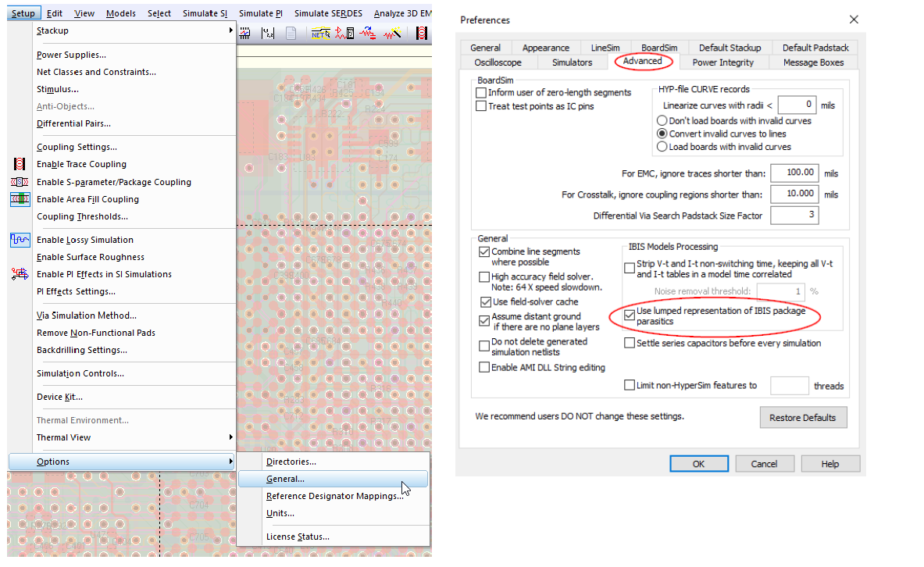Screen dimensions: 924x567
Task: Toggle the Enable Trace Coupling menu icon
Action: point(20,164)
